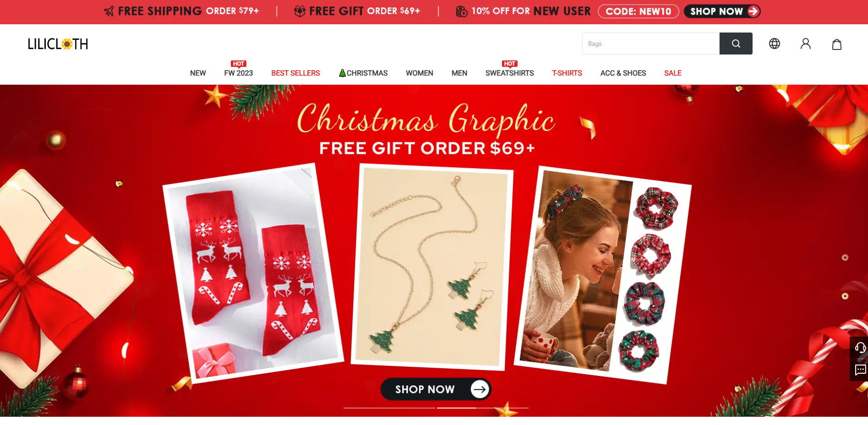The width and height of the screenshot is (868, 425).
Task: Open the user account icon
Action: 806,44
